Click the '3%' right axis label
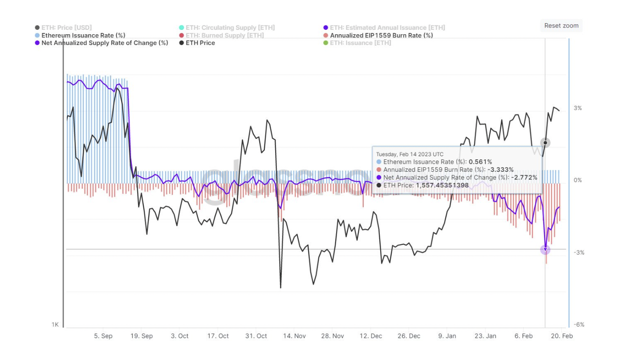This screenshot has height=364, width=617. point(578,108)
